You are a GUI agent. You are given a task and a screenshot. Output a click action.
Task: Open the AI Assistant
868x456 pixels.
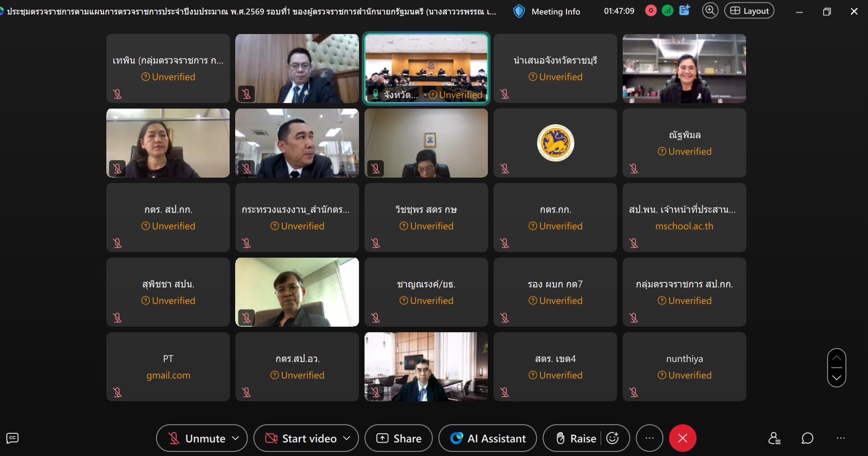pyautogui.click(x=488, y=438)
